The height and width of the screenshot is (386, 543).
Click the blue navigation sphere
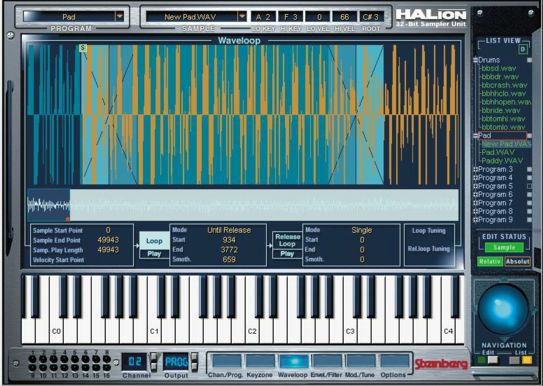coord(503,309)
